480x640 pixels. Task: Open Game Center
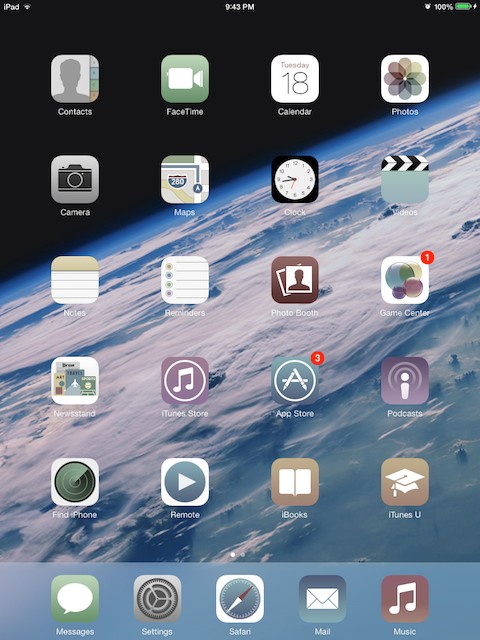tap(405, 280)
